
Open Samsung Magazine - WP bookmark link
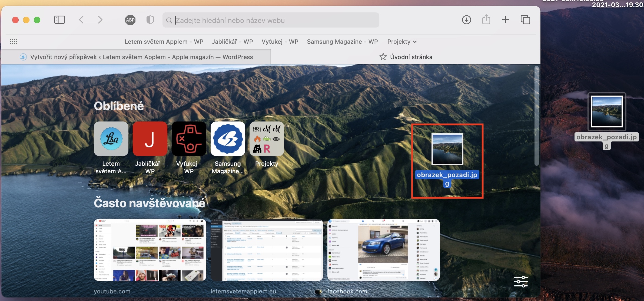tap(342, 42)
